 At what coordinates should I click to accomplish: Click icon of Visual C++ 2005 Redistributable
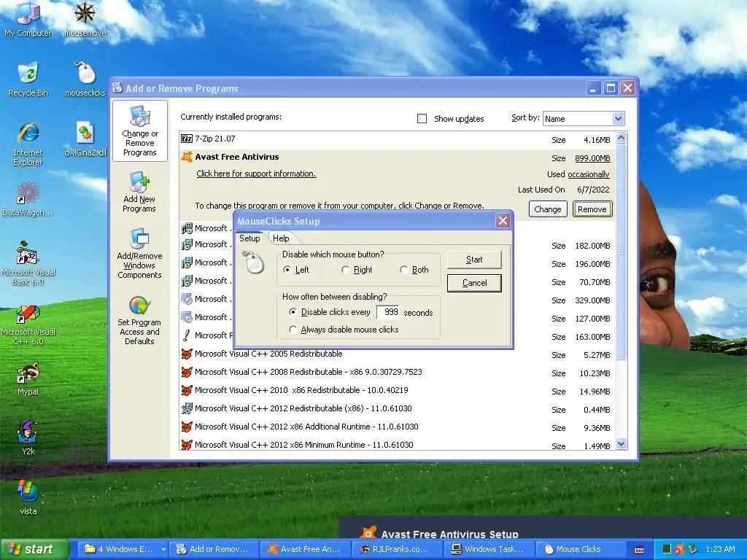pyautogui.click(x=187, y=354)
